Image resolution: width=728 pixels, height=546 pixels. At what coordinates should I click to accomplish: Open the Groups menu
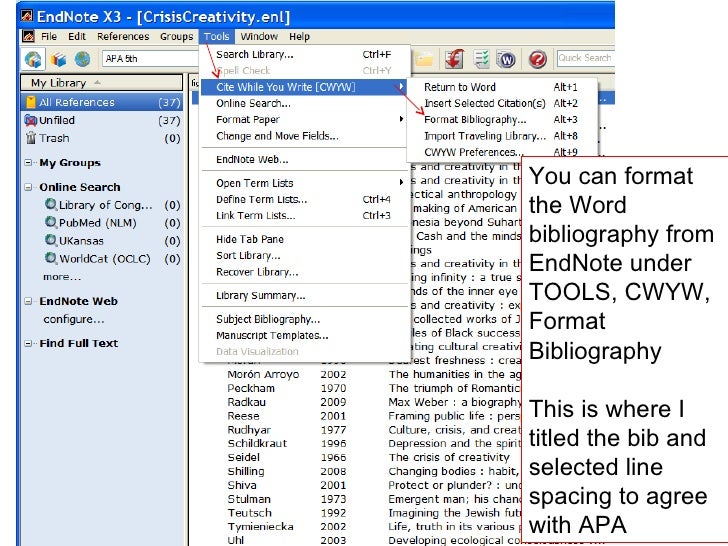point(176,36)
